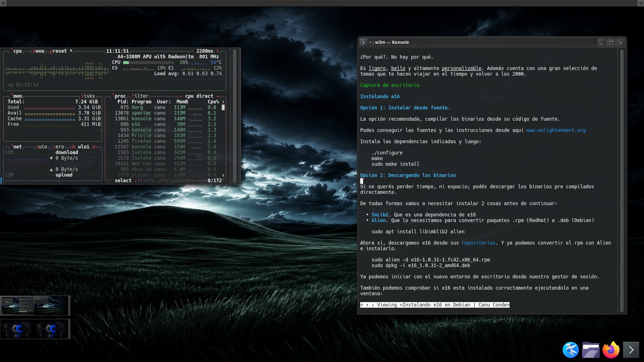The width and height of the screenshot is (644, 362).
Task: Switch to the bottom-left desktop in the pager
Action: [x=17, y=329]
